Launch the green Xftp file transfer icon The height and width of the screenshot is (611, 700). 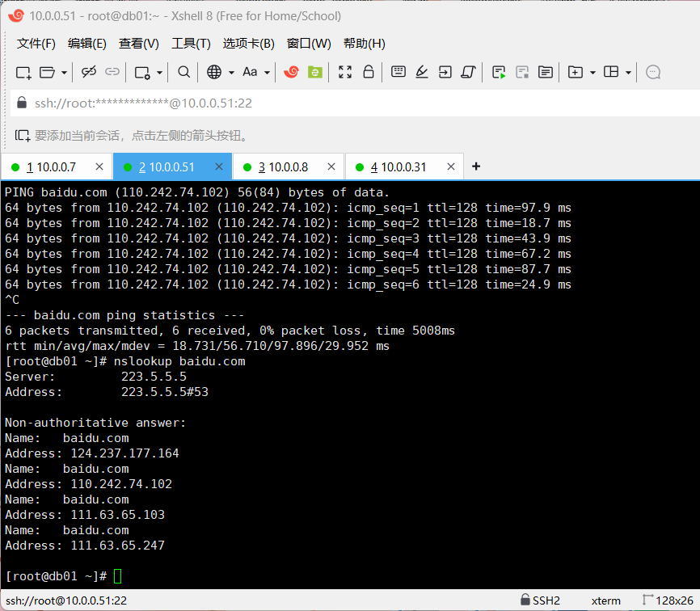pyautogui.click(x=315, y=72)
